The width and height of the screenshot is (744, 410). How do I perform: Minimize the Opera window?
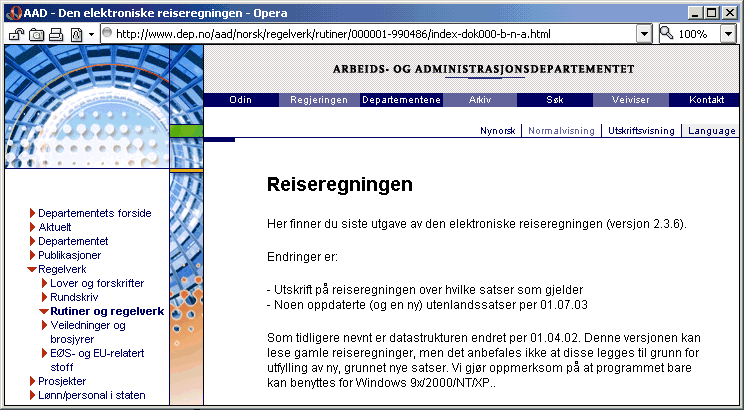[696, 13]
